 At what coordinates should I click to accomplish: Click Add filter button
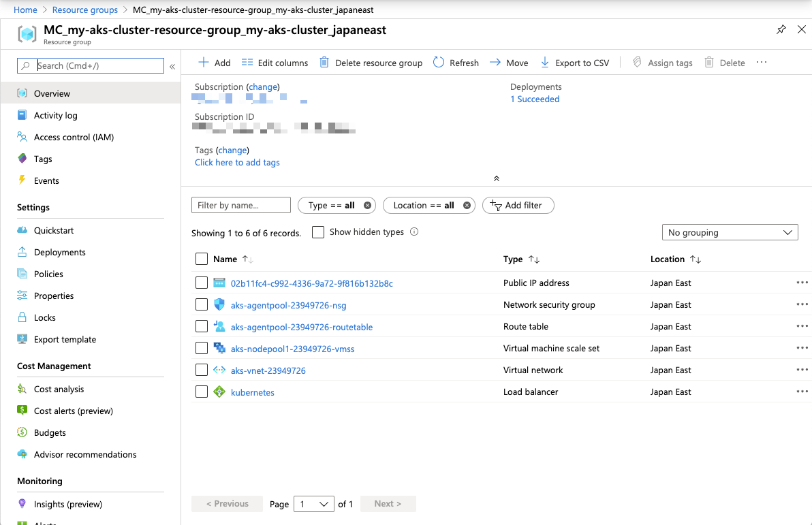click(x=518, y=206)
